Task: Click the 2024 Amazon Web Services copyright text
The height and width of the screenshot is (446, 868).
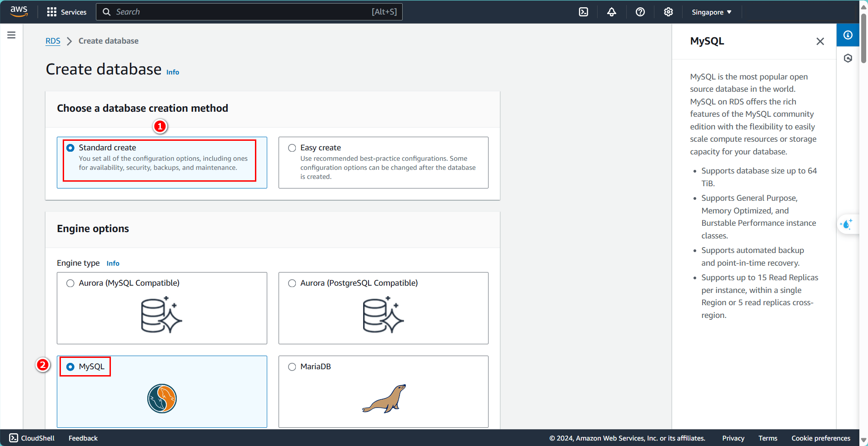Action: [x=627, y=438]
